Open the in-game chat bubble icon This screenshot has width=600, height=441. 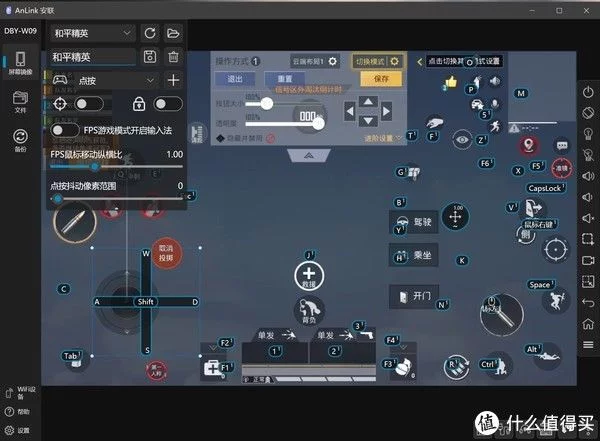pyautogui.click(x=562, y=145)
